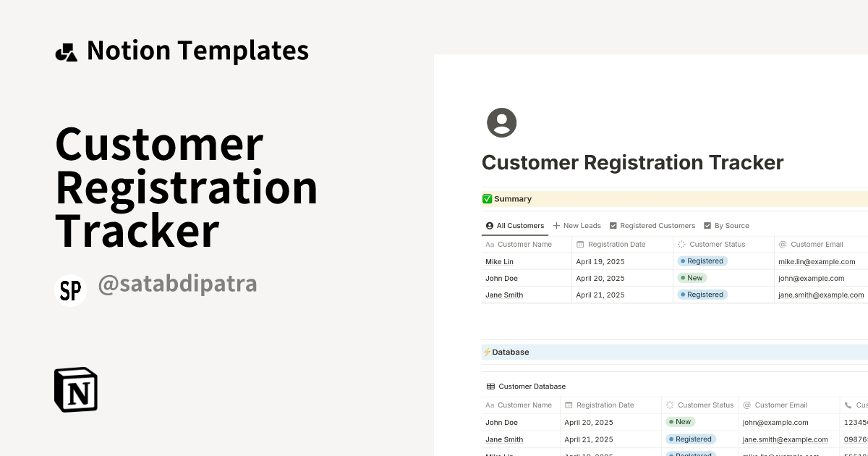Click the Notion logo icon on the left panel
Image resolution: width=868 pixels, height=456 pixels.
click(76, 389)
